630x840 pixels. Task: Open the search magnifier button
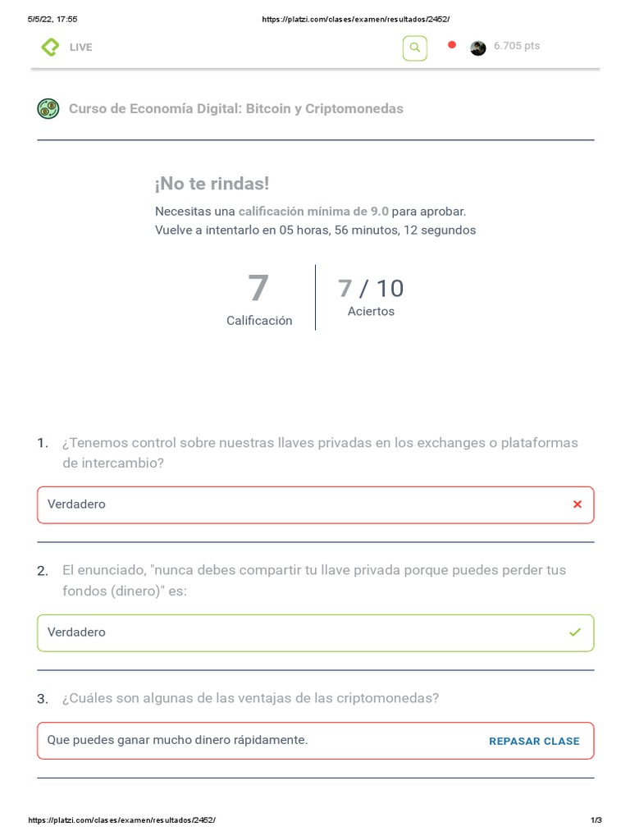[x=414, y=48]
